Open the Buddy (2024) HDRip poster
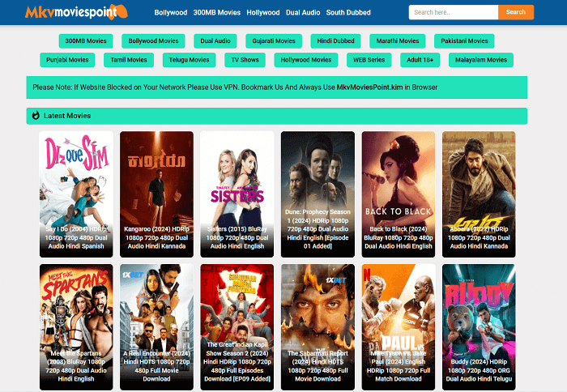 479,327
